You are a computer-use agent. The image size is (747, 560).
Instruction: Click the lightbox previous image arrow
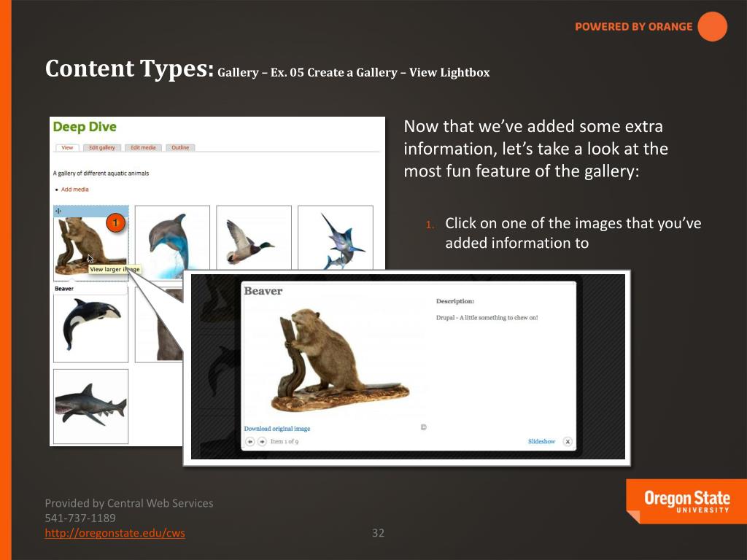click(x=250, y=442)
